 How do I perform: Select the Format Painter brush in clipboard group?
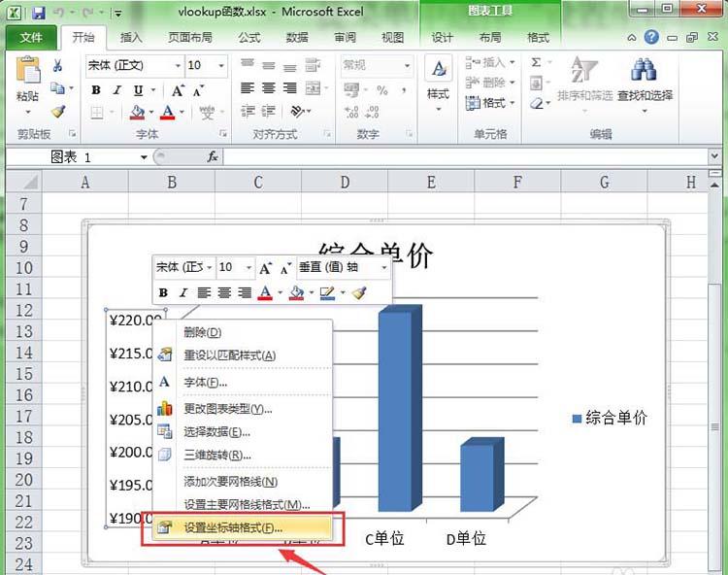click(x=58, y=112)
